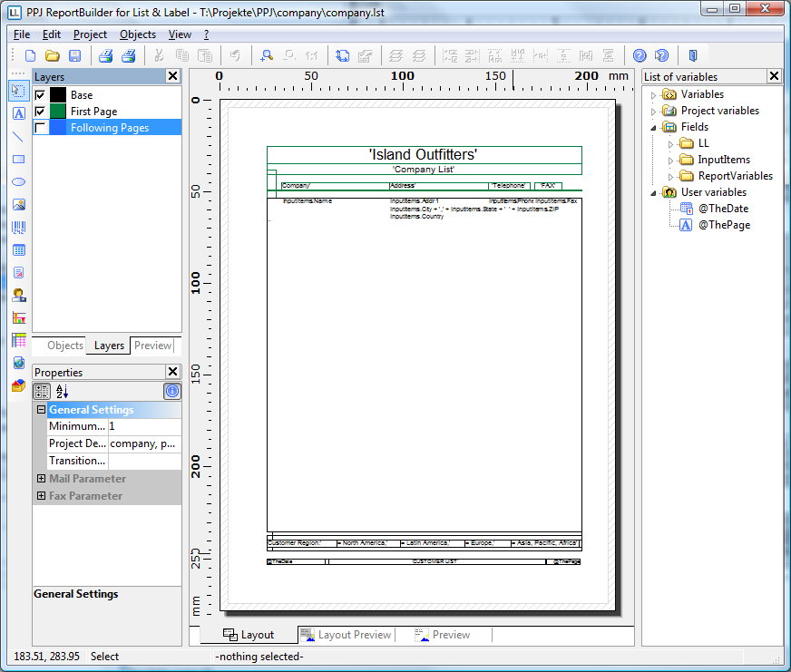Select the Chart object tool

(x=19, y=317)
